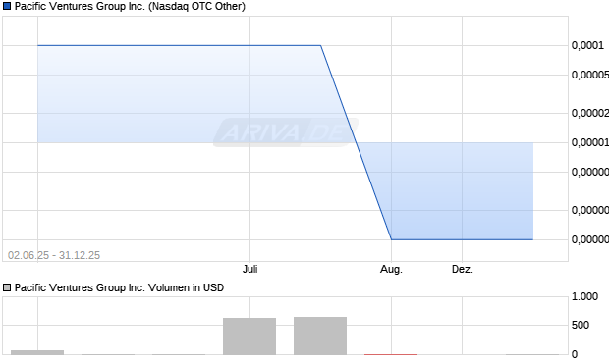The width and height of the screenshot is (609, 364).
Task: Click the tallest volume bar right of Juli
Action: tap(320, 337)
